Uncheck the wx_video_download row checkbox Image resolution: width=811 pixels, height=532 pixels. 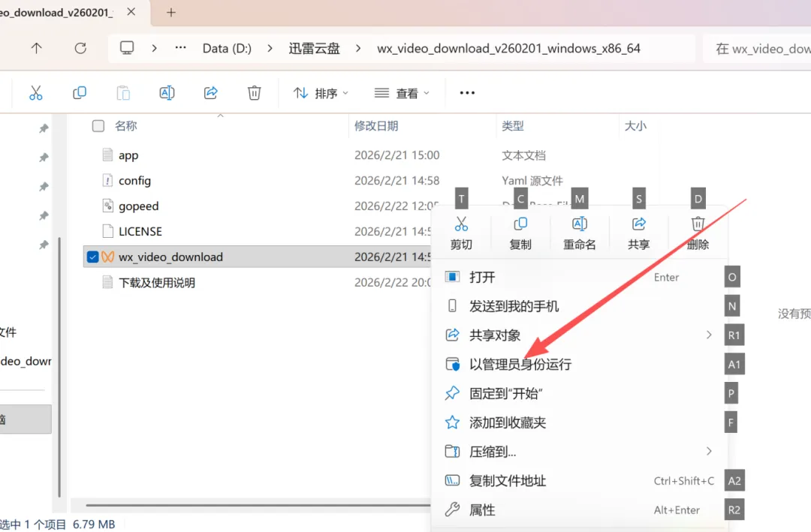pyautogui.click(x=92, y=257)
